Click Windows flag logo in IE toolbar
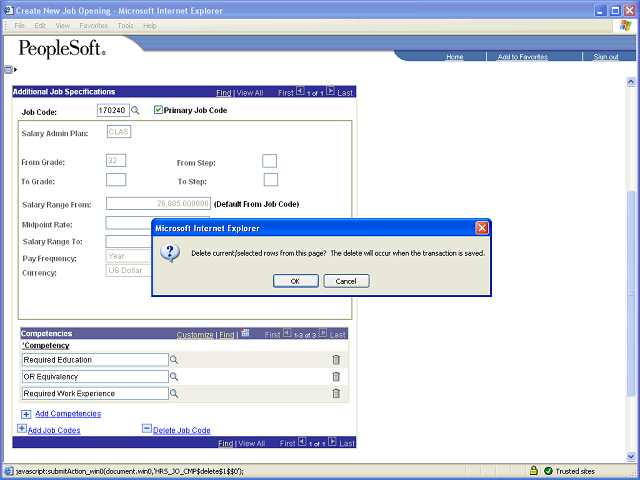The image size is (640, 480). [625, 26]
